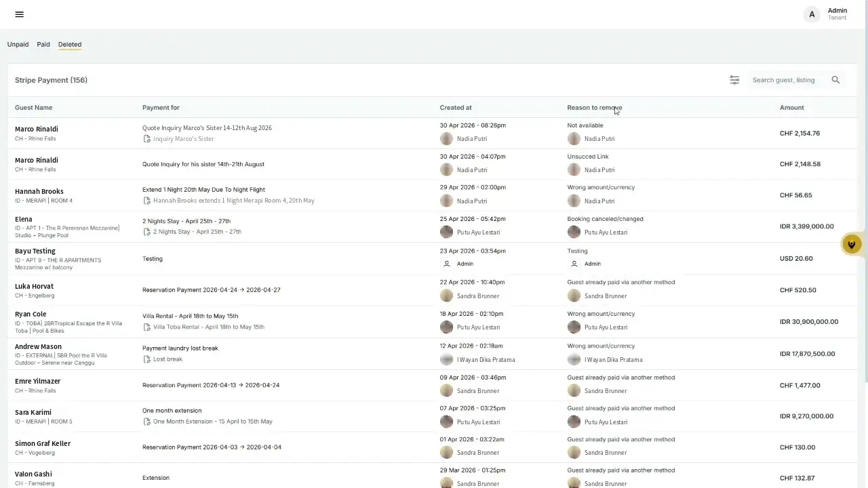Select the Deleted tab
This screenshot has height=488, width=868.
(x=70, y=44)
